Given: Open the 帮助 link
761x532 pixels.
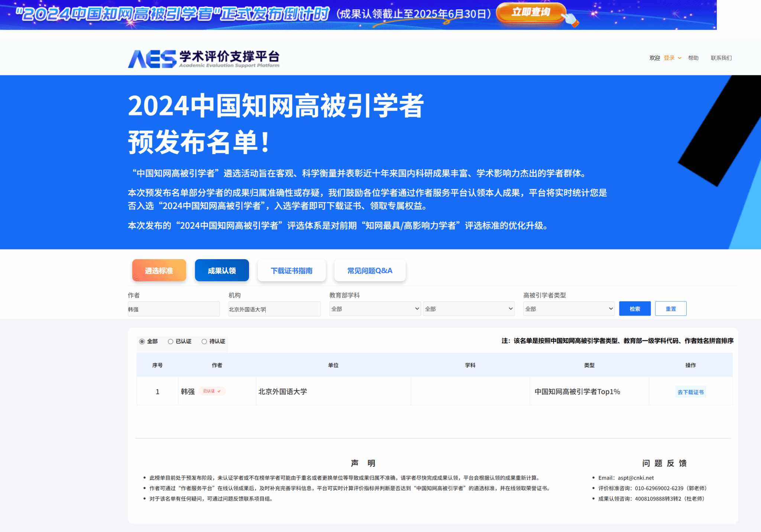Looking at the screenshot, I should click(x=693, y=58).
